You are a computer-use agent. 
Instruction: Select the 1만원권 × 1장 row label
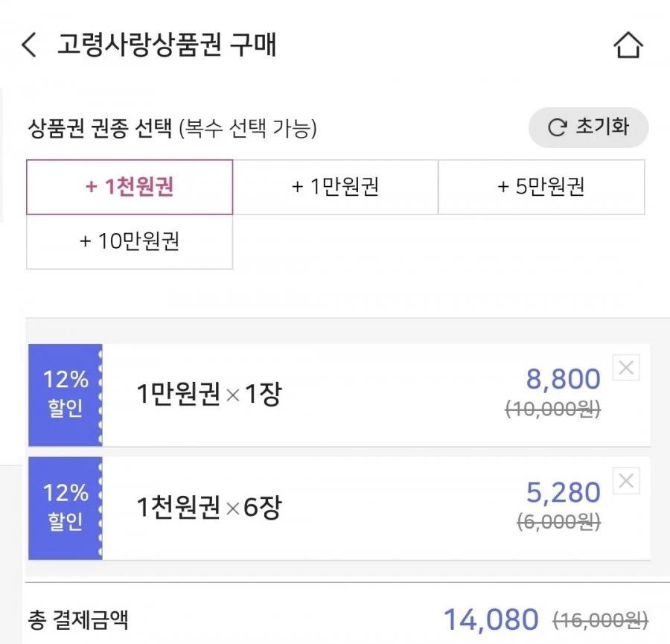coord(209,394)
